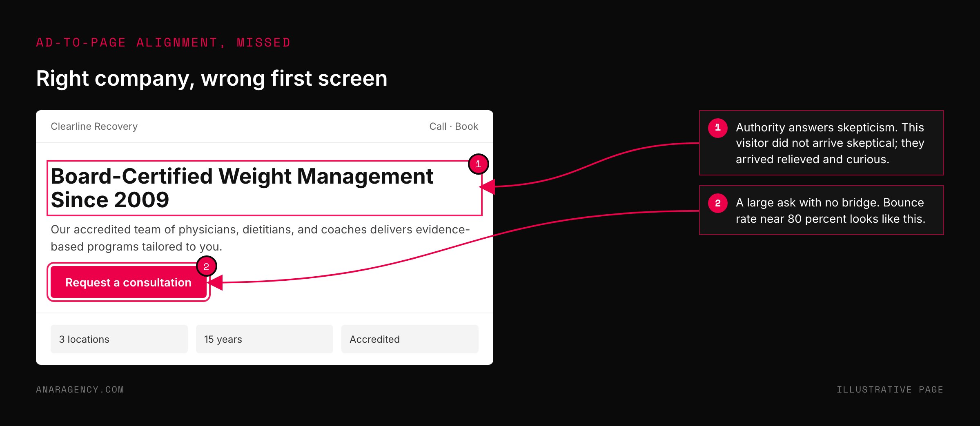
Task: Click the AD-TO-PAGE ALIGNMENT, MISSED label
Action: 163,42
